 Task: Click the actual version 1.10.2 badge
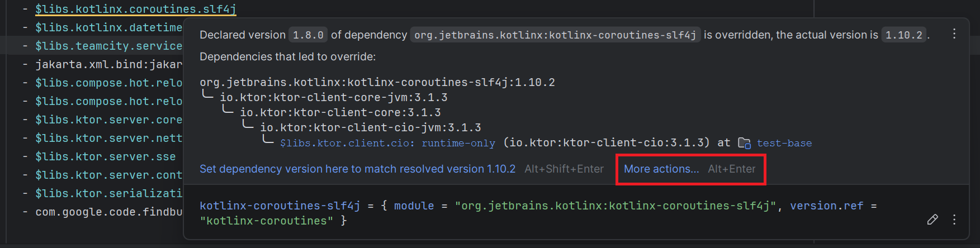[903, 35]
